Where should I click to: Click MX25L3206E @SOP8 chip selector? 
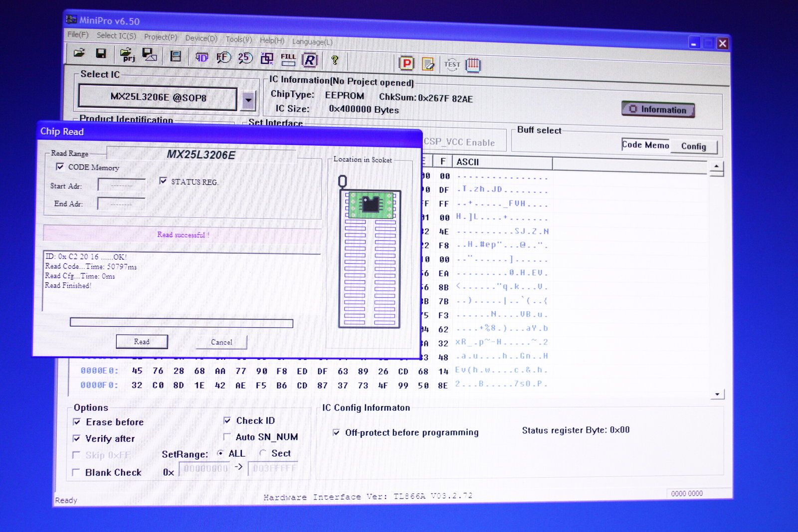[158, 97]
